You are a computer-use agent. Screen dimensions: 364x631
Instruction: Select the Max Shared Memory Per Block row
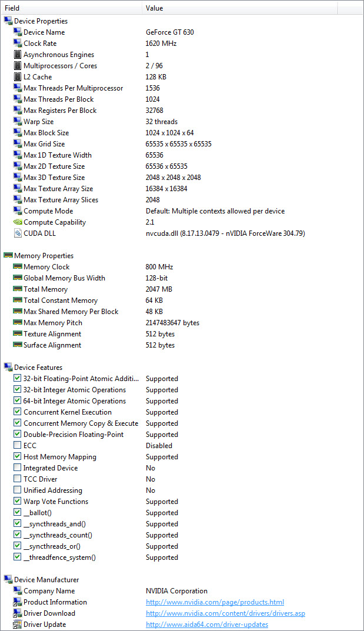click(x=182, y=312)
